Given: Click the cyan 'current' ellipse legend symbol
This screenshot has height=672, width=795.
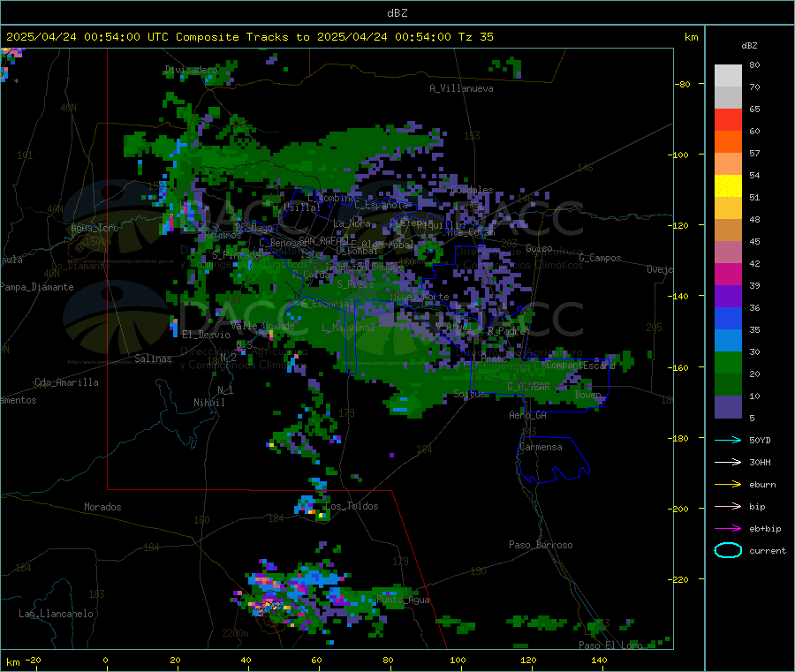Looking at the screenshot, I should (x=728, y=550).
